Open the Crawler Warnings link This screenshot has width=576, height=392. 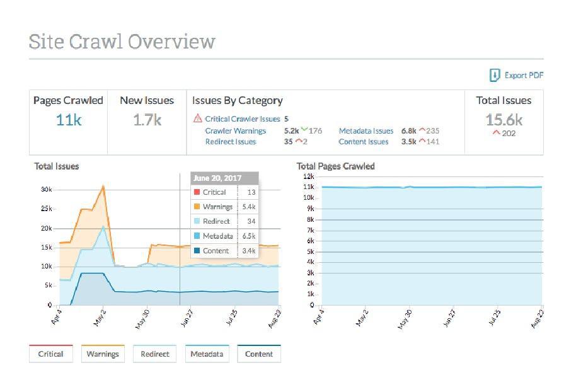tap(236, 130)
